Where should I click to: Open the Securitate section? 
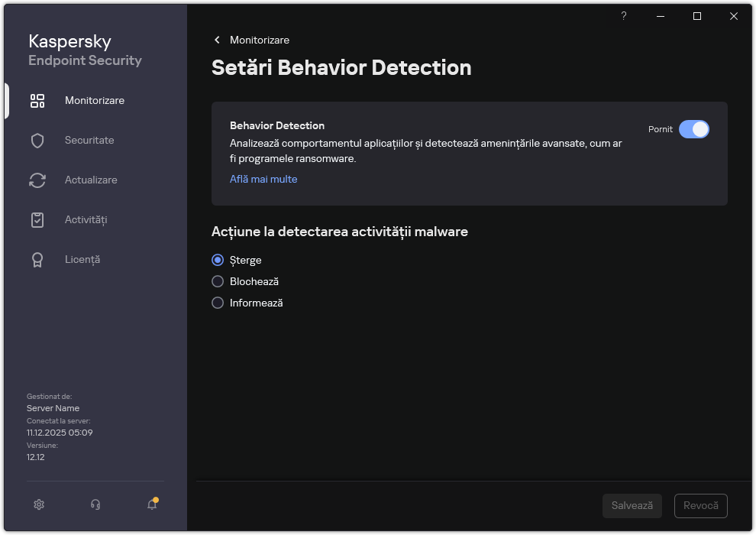click(89, 140)
